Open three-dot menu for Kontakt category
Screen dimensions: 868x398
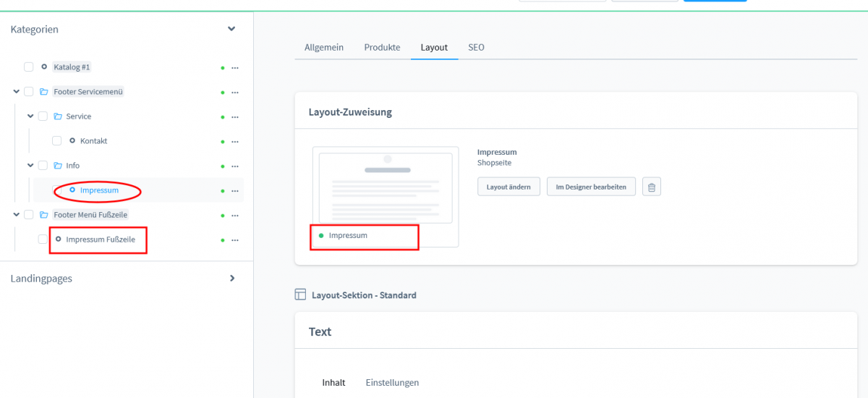click(x=234, y=141)
